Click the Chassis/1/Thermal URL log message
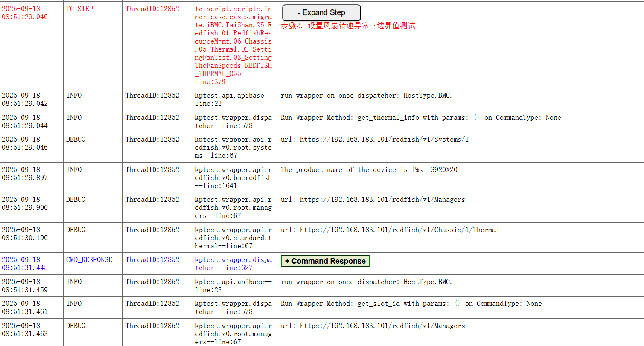The image size is (644, 346). 390,230
